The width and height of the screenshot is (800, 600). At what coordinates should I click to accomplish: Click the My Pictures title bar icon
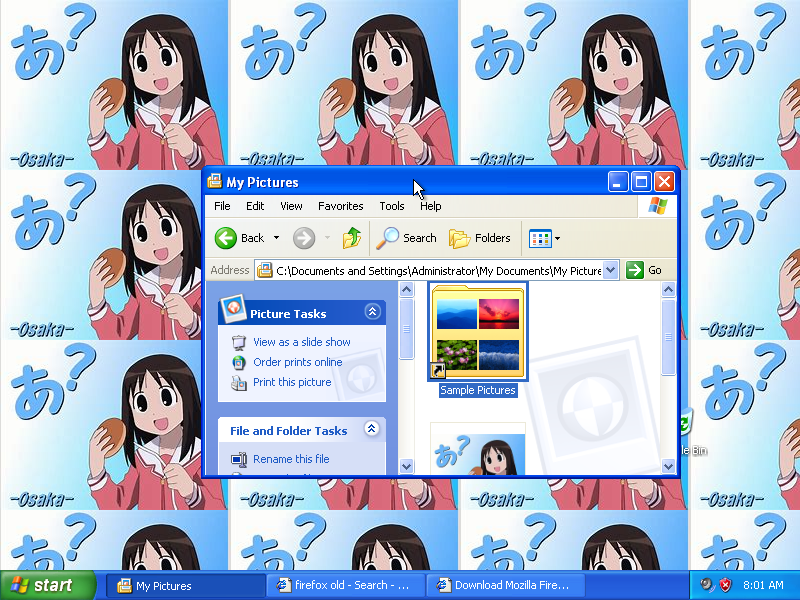214,182
